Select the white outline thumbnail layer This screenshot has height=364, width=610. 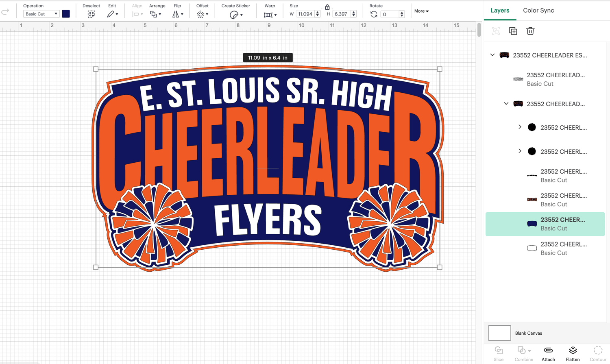click(545, 248)
